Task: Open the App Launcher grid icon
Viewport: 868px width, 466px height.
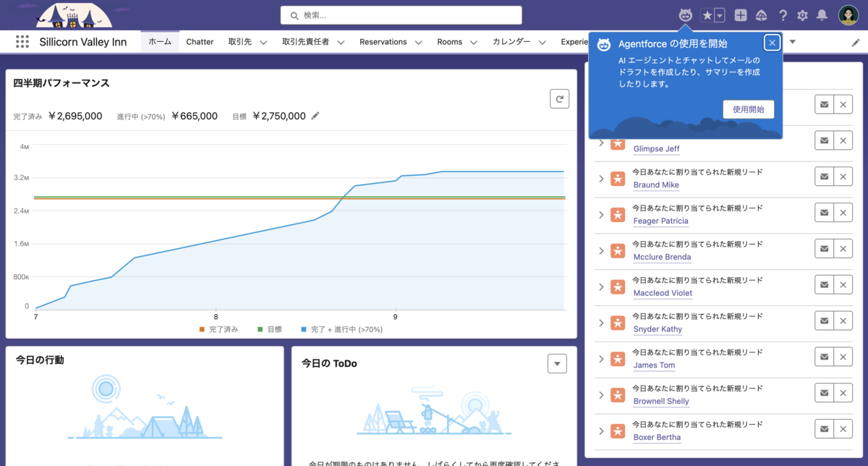Action: [x=22, y=42]
